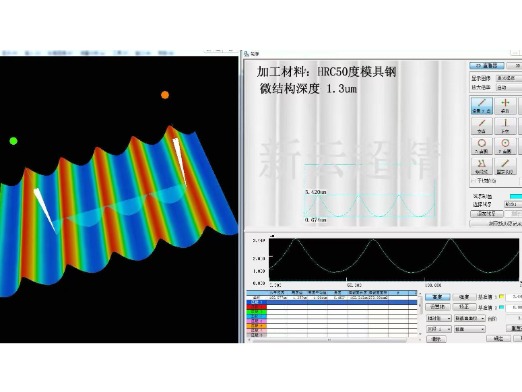Viewport: 522px width, 392px height.
Task: Switch to the highlighted 2D view button
Action: coord(487,66)
